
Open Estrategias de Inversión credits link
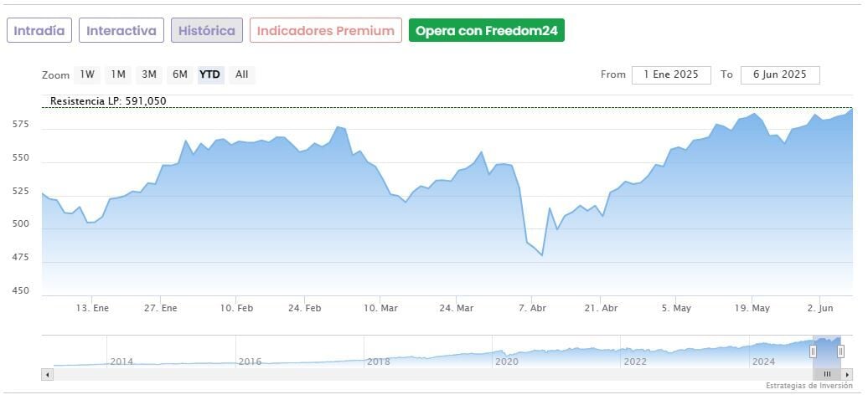pyautogui.click(x=809, y=386)
